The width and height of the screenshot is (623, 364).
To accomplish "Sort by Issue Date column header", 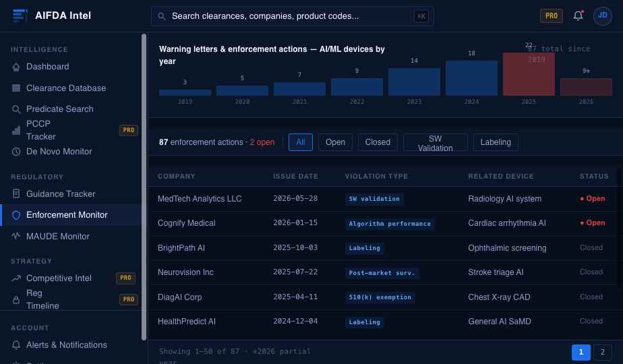I will tap(295, 177).
